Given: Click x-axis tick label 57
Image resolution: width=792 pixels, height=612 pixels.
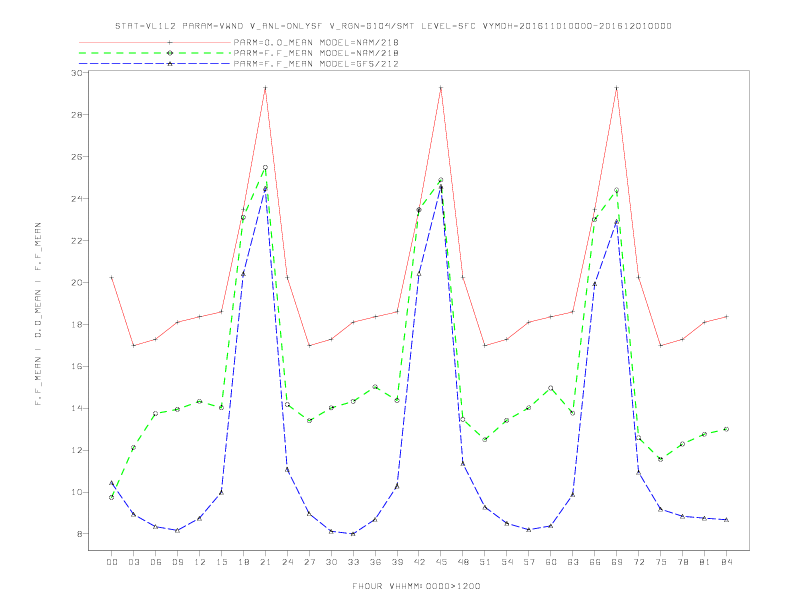Looking at the screenshot, I should tap(529, 562).
